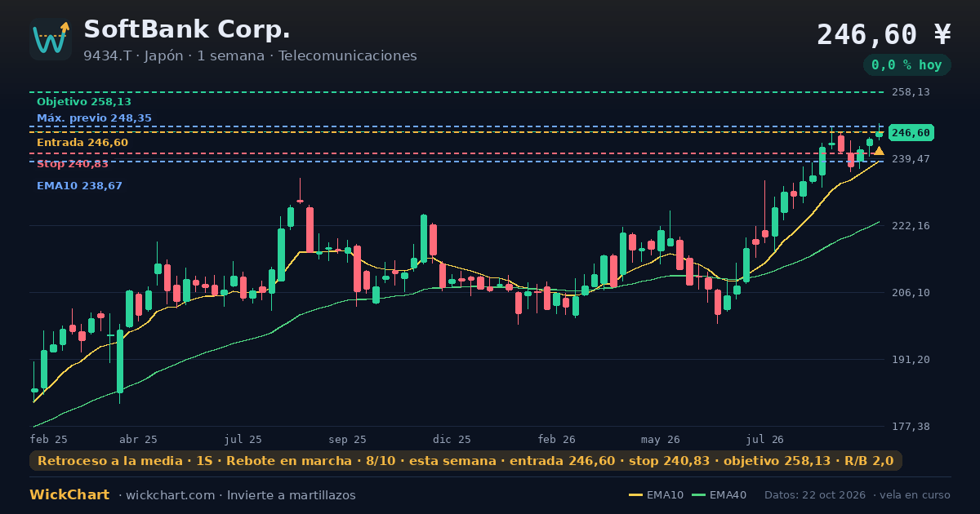Click the Retroceso a la media summary banner
The width and height of the screenshot is (980, 514).
coord(465,461)
